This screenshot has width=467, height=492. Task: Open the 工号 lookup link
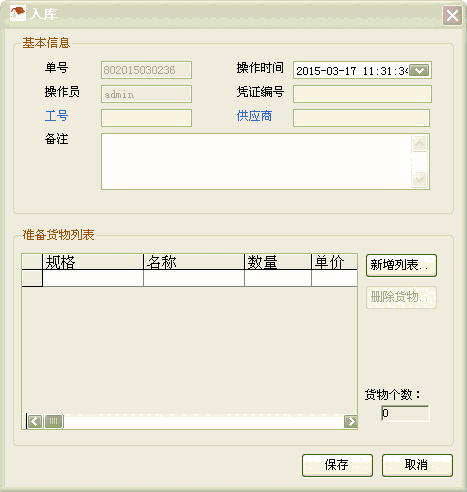coord(56,116)
